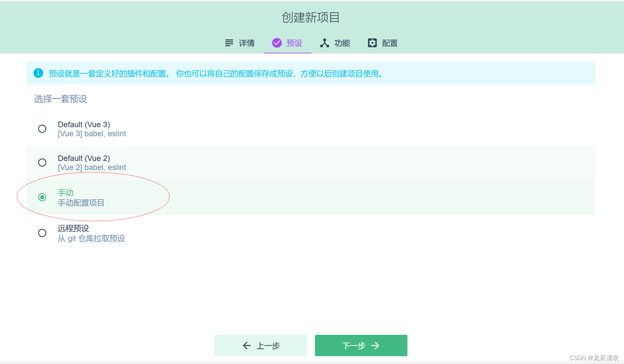Click the [Vue 3] babel, eslint description
The width and height of the screenshot is (624, 364).
[92, 134]
